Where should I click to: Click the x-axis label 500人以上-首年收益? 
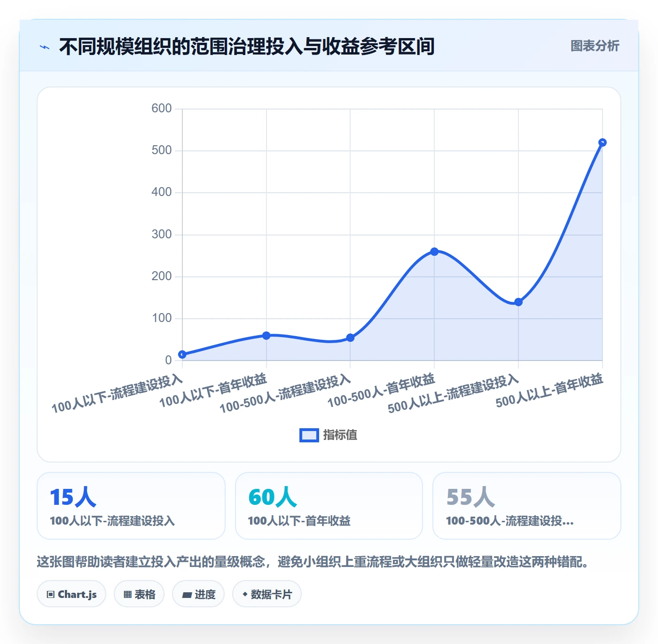click(x=549, y=390)
